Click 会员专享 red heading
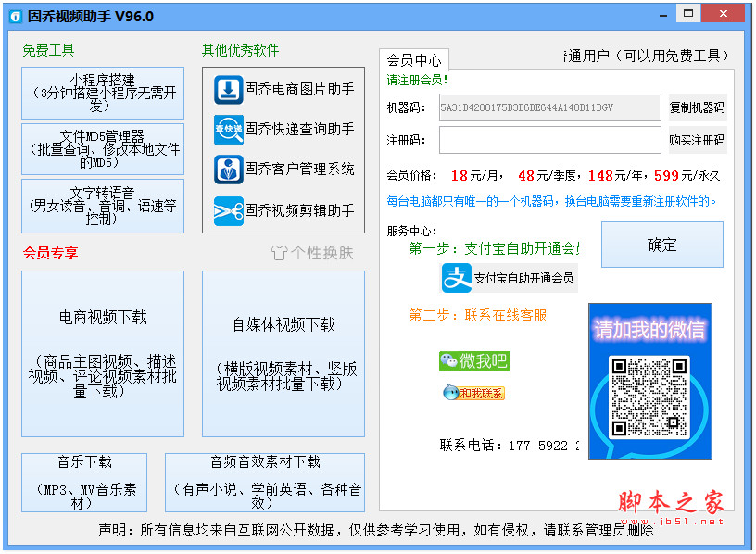This screenshot has height=554, width=756. [x=50, y=253]
